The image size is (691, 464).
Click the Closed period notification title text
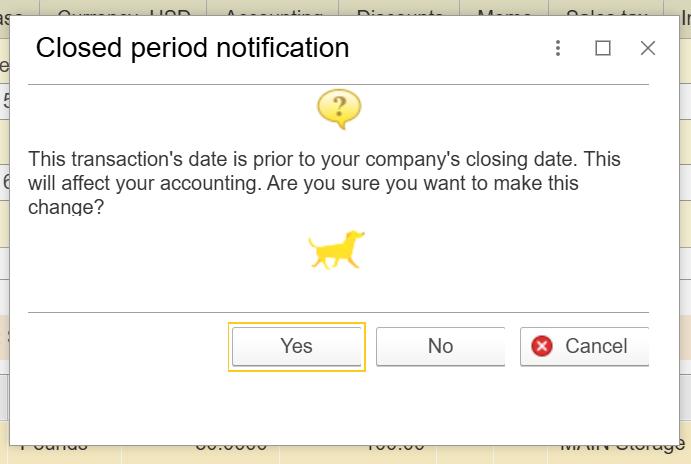(192, 48)
